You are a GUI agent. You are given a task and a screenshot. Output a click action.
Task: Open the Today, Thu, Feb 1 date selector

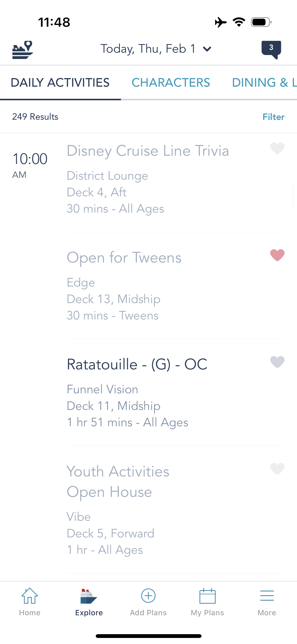[x=148, y=49]
